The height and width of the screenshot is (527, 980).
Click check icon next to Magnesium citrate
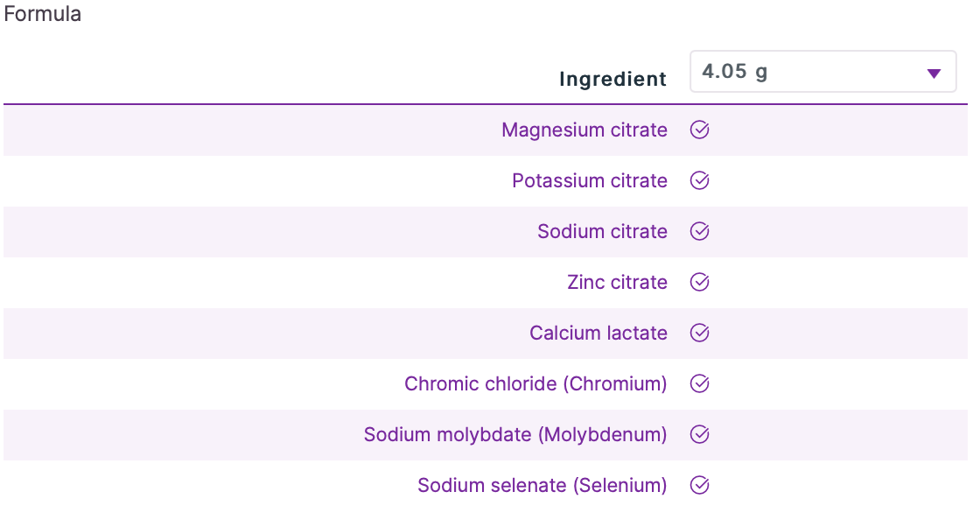coord(699,130)
